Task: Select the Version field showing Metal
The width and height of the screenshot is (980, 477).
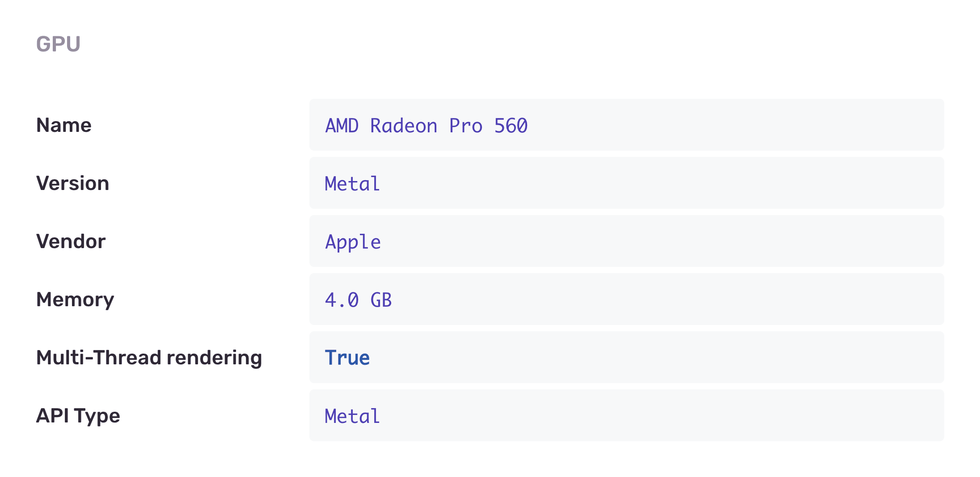Action: pos(626,183)
